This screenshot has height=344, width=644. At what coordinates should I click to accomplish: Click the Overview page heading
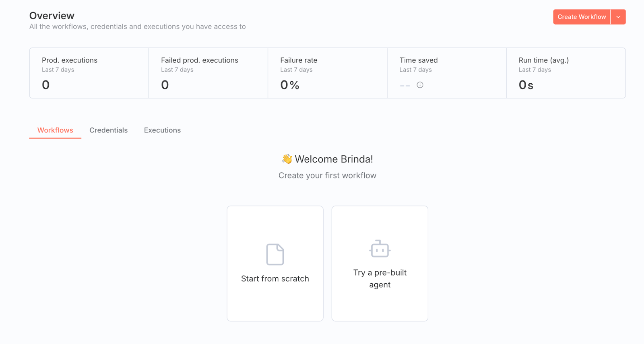52,16
